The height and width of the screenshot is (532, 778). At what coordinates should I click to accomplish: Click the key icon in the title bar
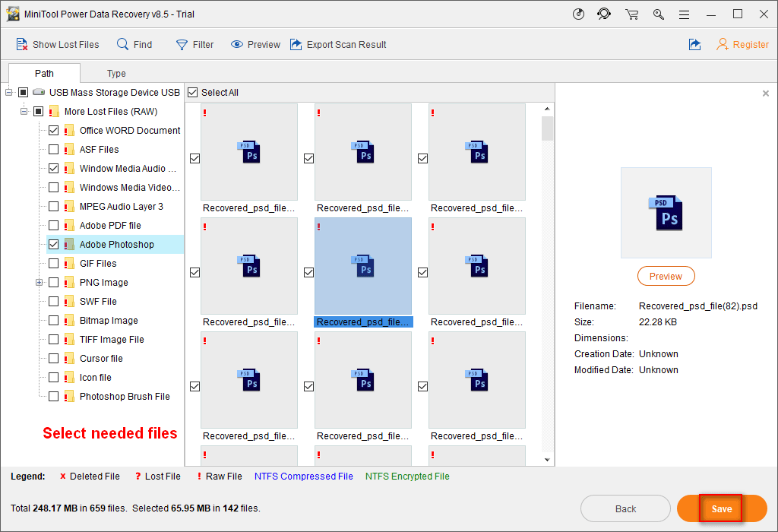pos(659,14)
